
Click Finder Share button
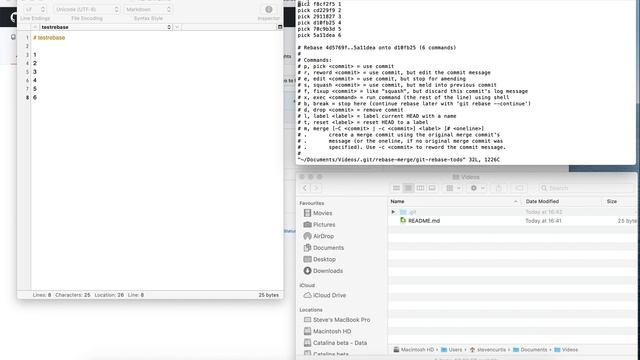point(498,188)
